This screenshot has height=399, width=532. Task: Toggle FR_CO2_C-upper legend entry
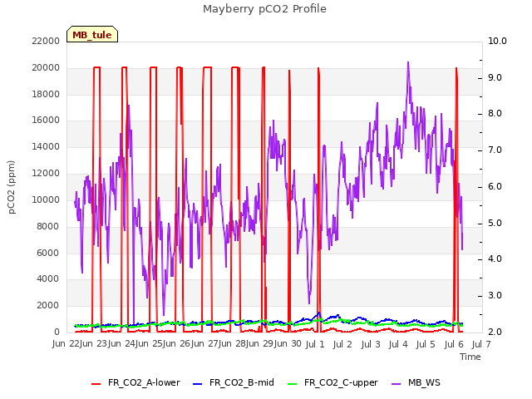click(332, 382)
